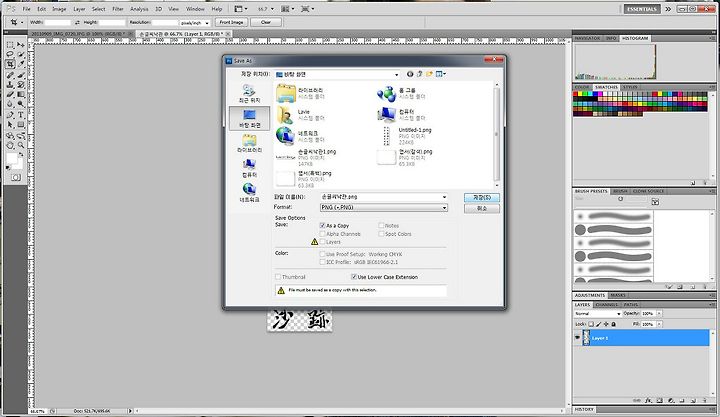Viewport: 720px width, 417px height.
Task: Toggle the Thumbnail checkbox
Action: [x=278, y=277]
